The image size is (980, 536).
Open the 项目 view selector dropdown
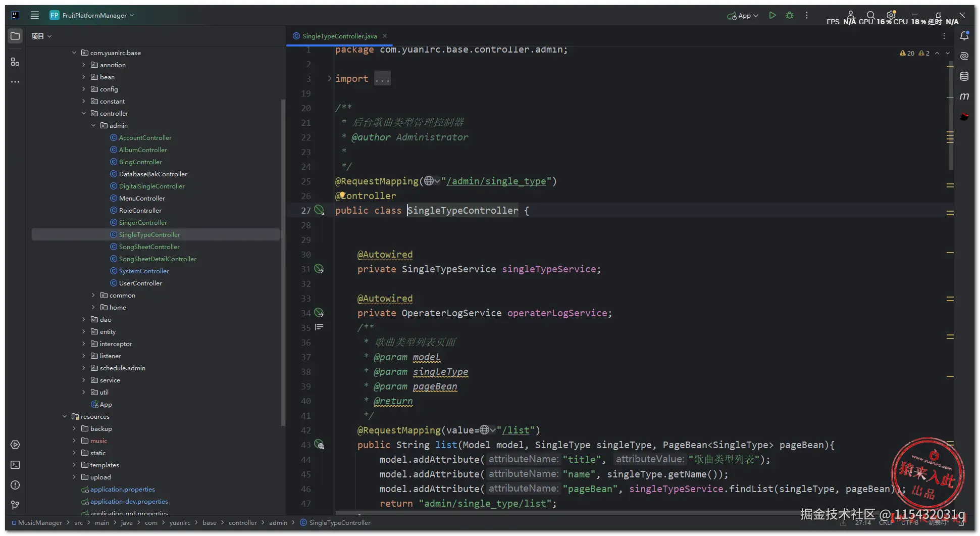click(41, 36)
